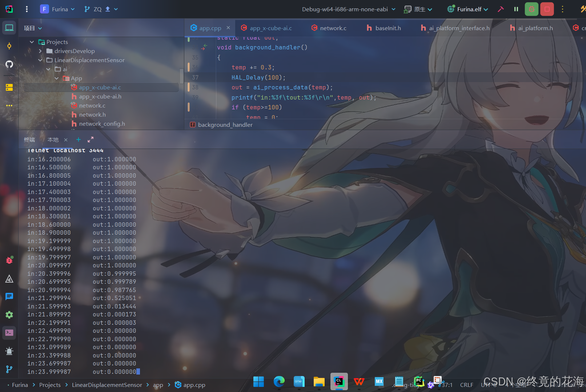
Task: Click the CLion logo icon
Action: (x=9, y=9)
